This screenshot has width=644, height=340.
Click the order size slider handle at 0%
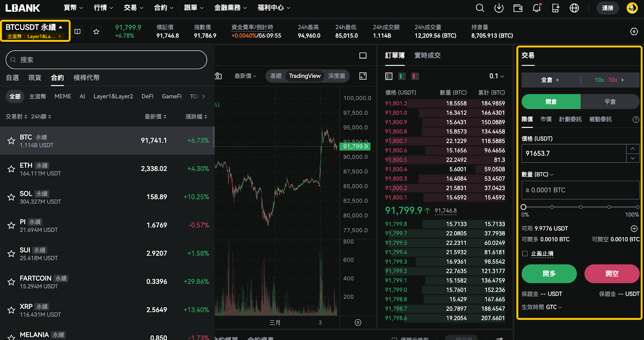tap(524, 207)
